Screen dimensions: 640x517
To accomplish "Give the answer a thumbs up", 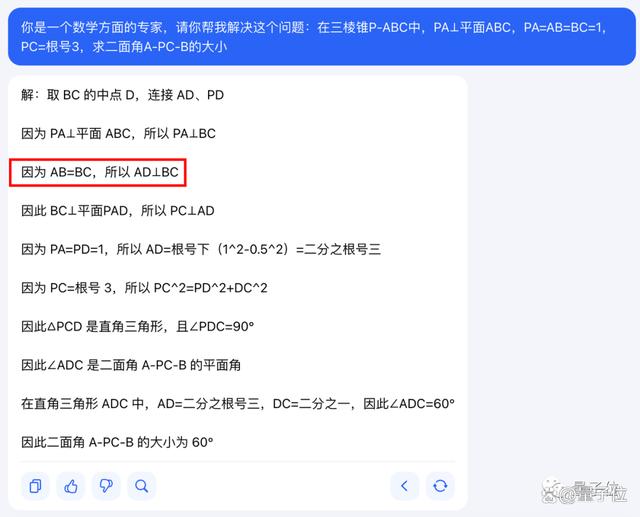I will [x=71, y=486].
